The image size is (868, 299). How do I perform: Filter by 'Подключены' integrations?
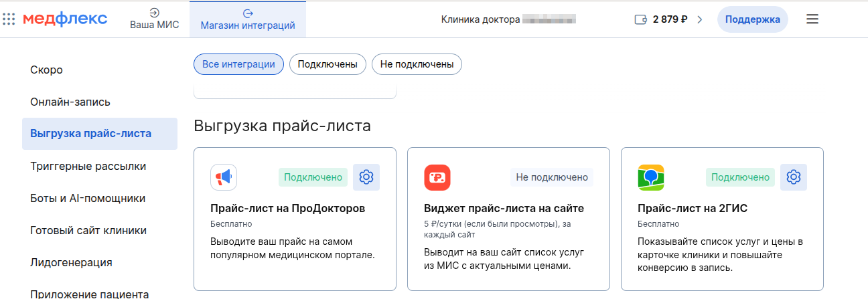point(328,64)
